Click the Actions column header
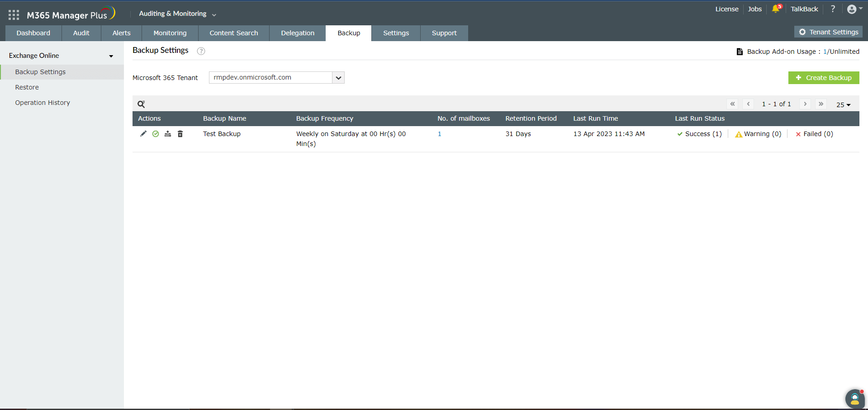 click(149, 118)
